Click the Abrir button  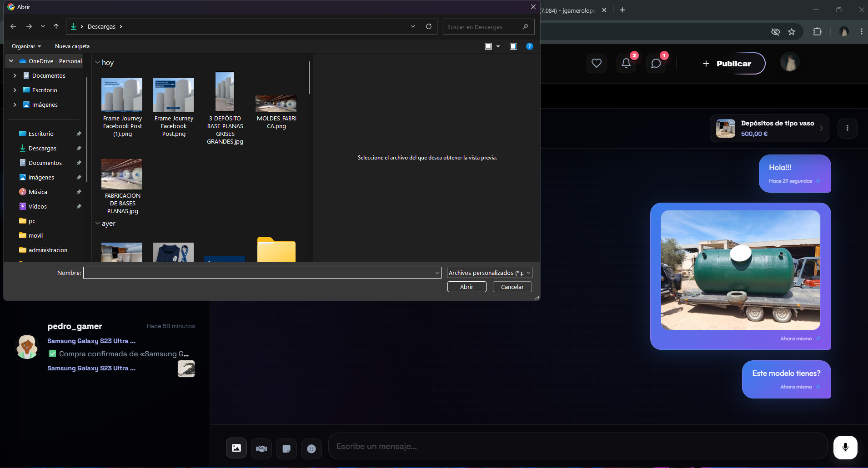click(x=467, y=287)
